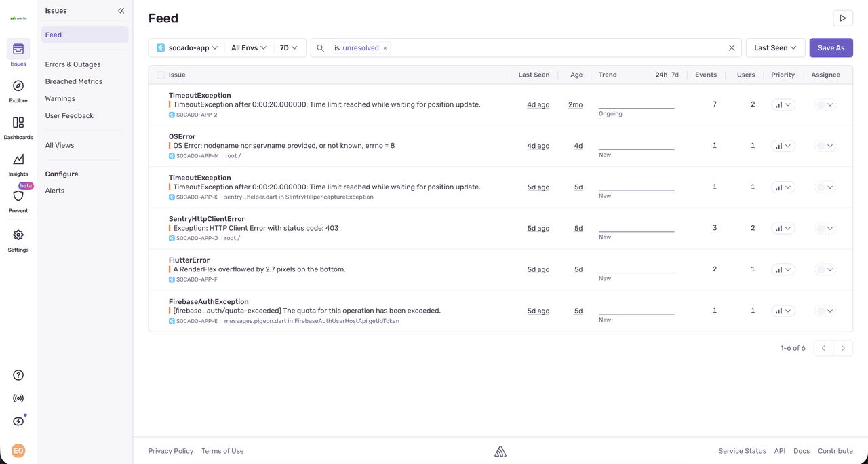Select all issues using the header checkbox

pyautogui.click(x=160, y=75)
